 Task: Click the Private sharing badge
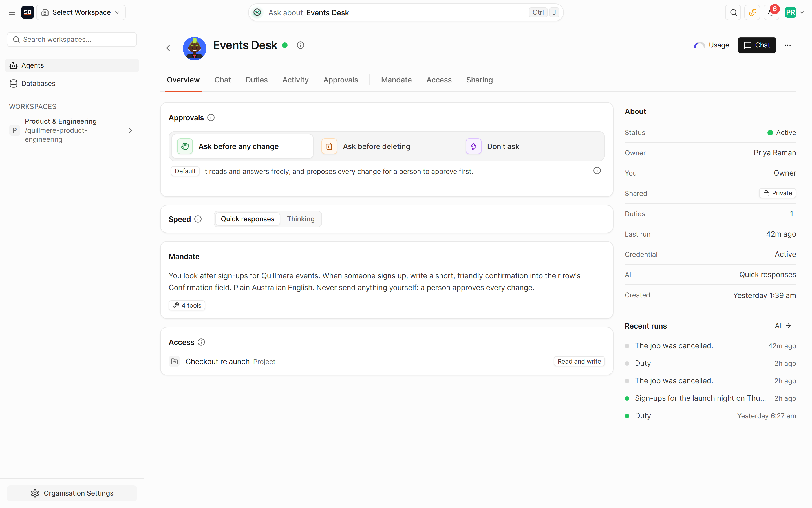tap(777, 193)
